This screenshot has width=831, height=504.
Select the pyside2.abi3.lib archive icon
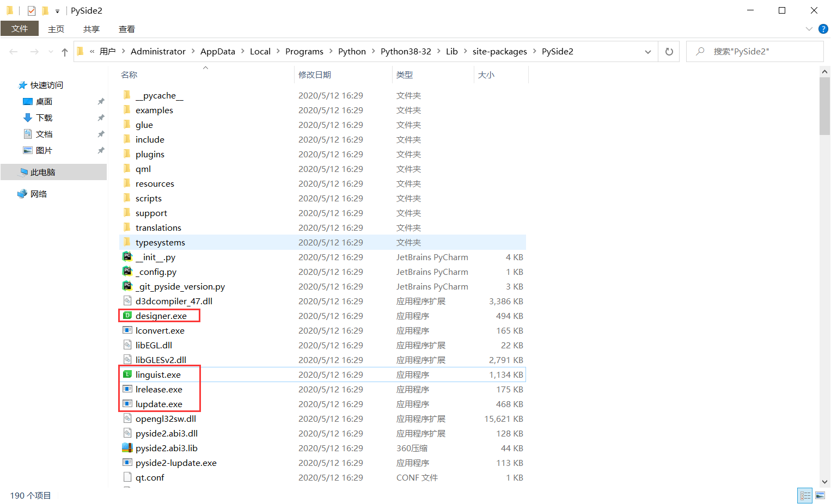tap(127, 448)
